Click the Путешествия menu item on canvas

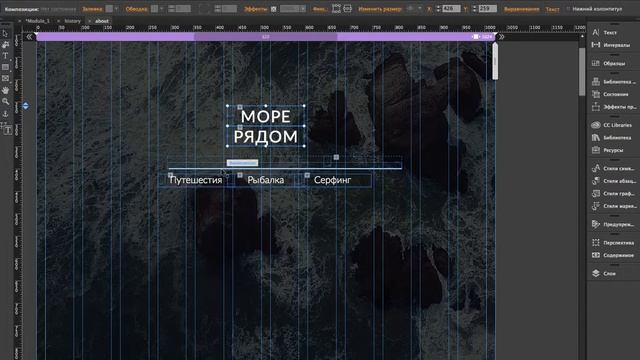pos(196,180)
